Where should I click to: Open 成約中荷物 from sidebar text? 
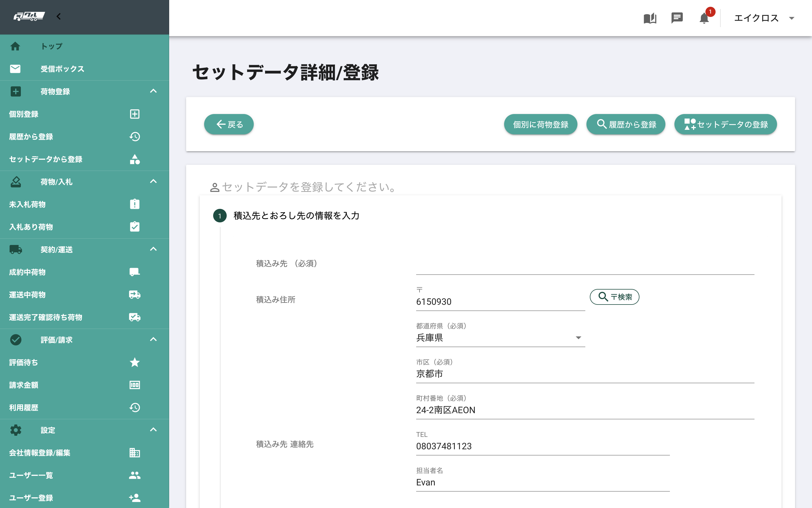(27, 272)
